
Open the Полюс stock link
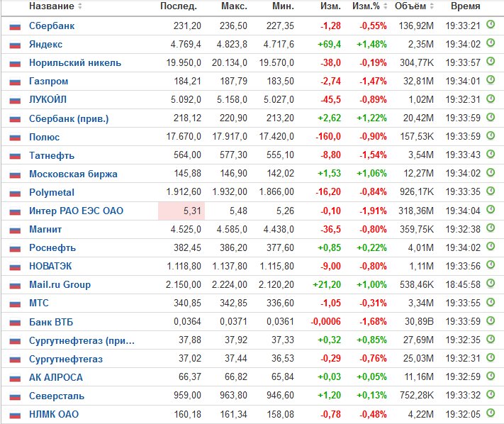tap(45, 137)
